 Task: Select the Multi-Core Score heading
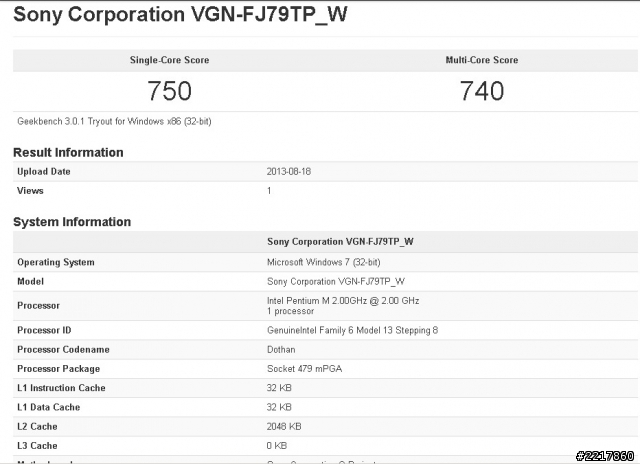point(482,60)
